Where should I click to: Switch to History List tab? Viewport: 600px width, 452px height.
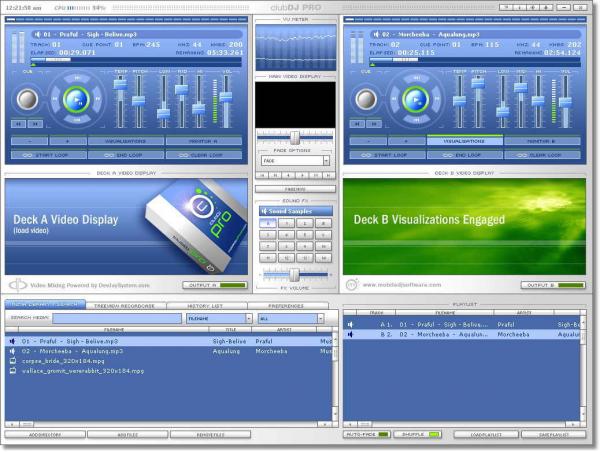coord(207,306)
